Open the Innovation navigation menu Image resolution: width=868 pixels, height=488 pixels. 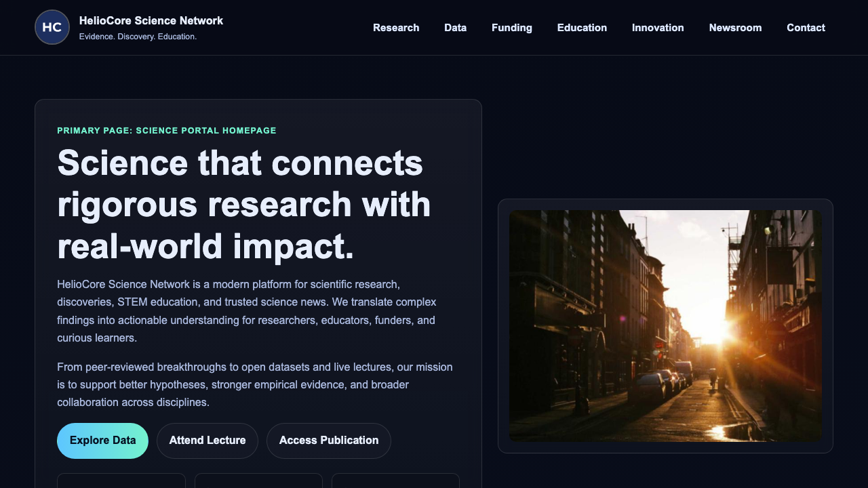pos(658,28)
